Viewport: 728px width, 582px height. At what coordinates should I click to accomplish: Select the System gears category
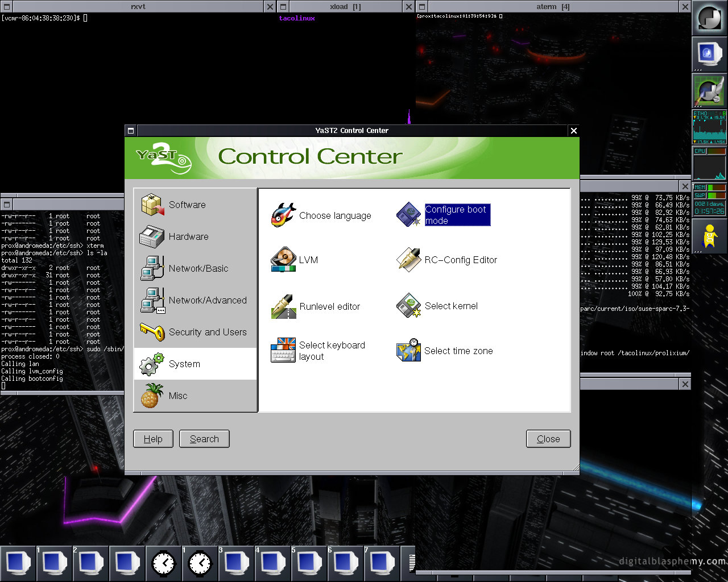click(x=196, y=364)
